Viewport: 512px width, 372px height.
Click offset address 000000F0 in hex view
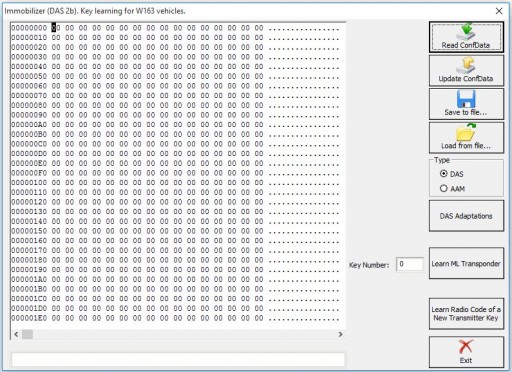pos(29,173)
